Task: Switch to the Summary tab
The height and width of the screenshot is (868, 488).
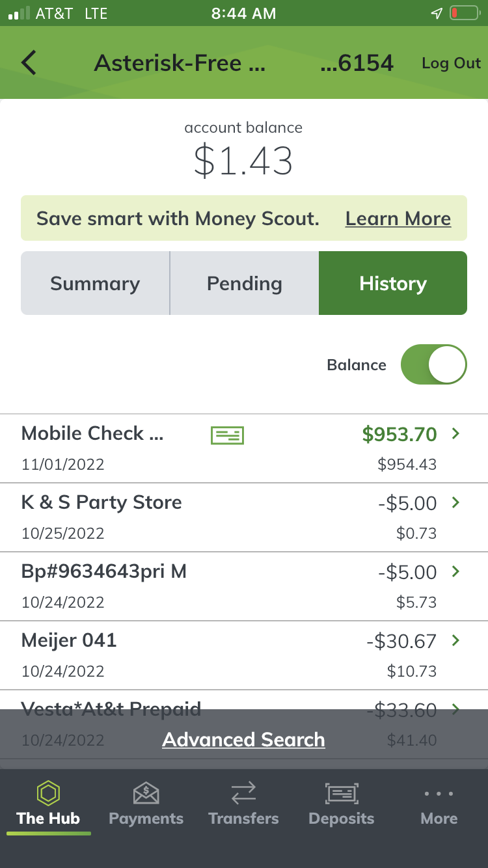Action: [x=95, y=283]
